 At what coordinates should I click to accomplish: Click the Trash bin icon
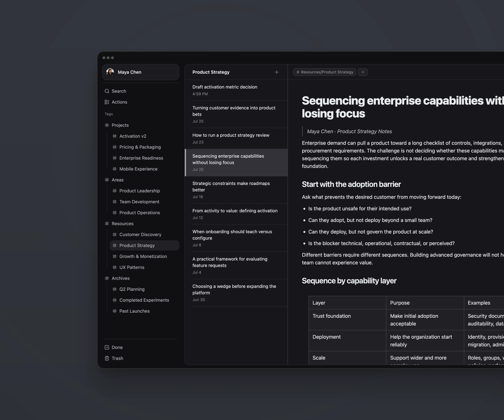coord(107,358)
